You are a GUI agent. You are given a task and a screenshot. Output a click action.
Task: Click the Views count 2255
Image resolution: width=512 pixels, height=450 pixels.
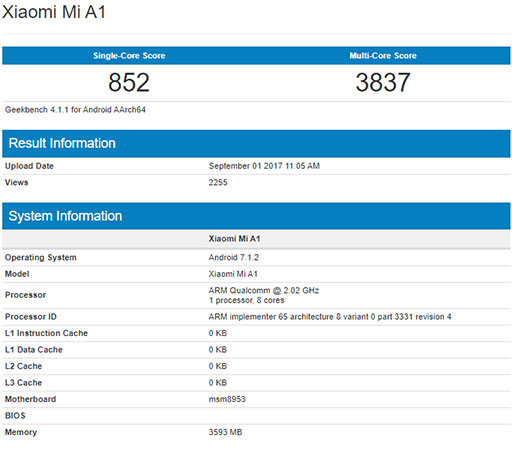(x=218, y=182)
